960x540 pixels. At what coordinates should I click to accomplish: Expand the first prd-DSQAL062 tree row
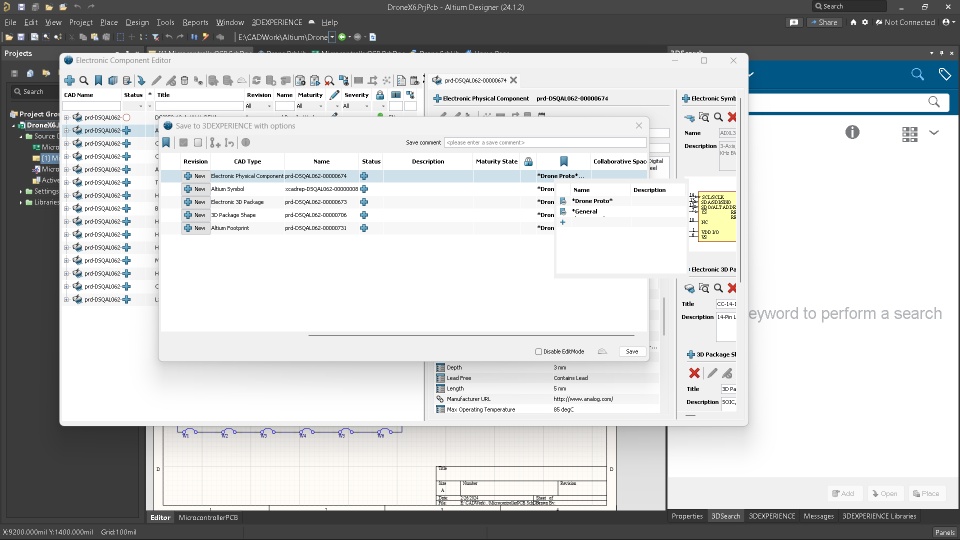click(x=66, y=118)
